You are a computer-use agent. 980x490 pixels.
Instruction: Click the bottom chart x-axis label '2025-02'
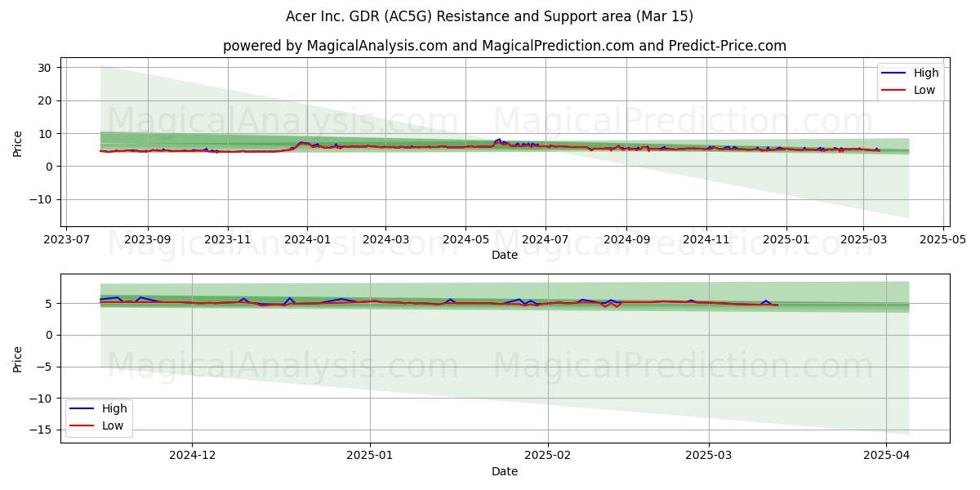(548, 457)
